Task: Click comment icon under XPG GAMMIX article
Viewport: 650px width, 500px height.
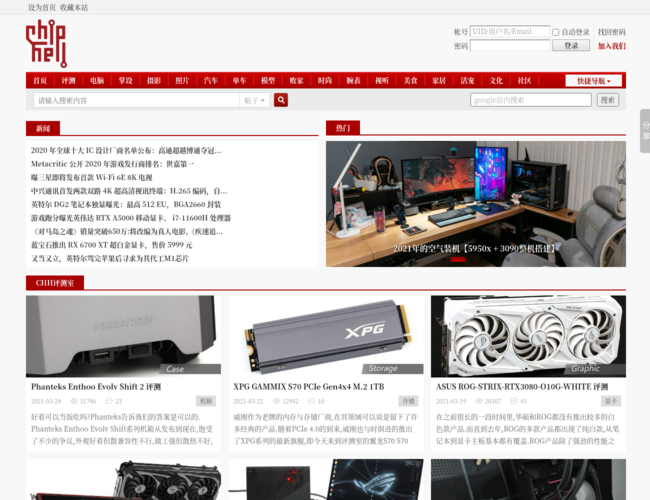Action: pos(311,401)
